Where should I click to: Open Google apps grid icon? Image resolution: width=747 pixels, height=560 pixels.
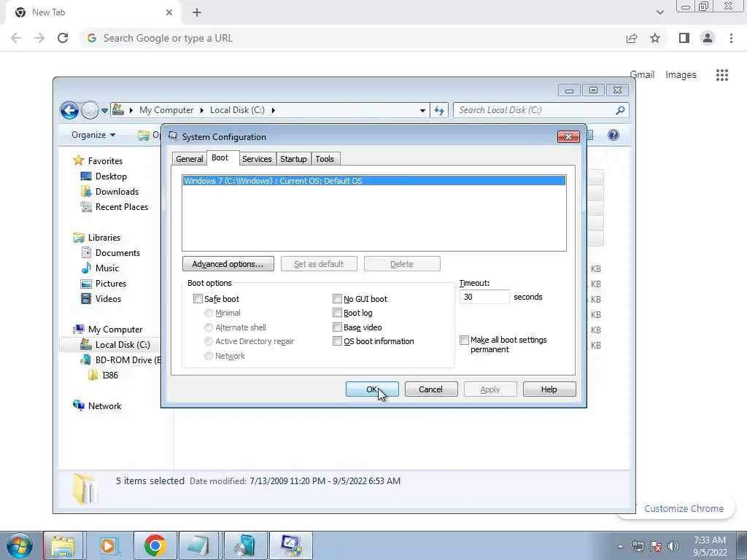point(722,75)
